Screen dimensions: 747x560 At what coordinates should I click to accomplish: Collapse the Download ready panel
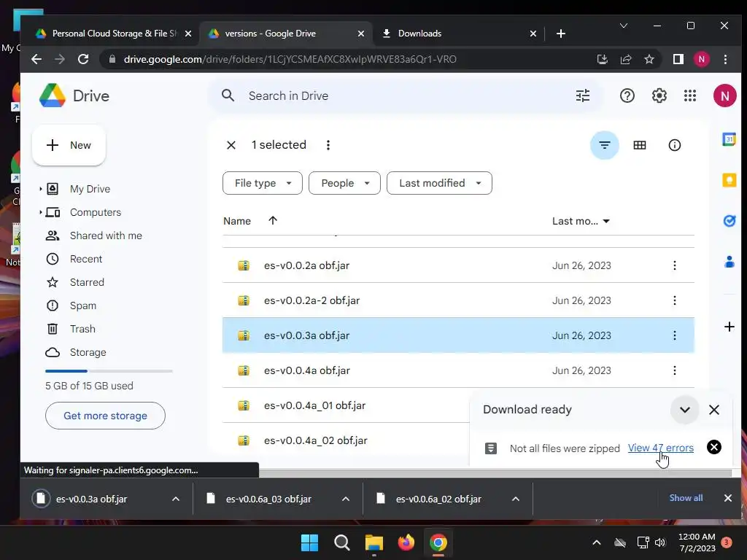(x=684, y=410)
